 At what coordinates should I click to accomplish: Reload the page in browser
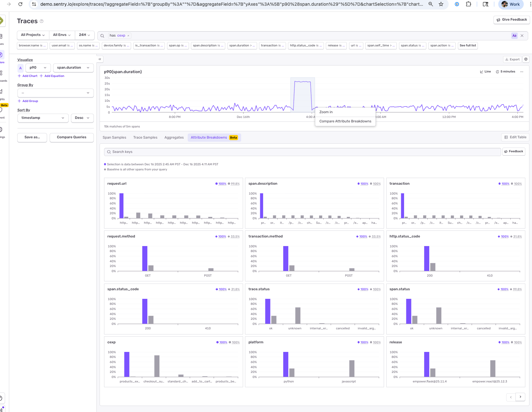20,4
